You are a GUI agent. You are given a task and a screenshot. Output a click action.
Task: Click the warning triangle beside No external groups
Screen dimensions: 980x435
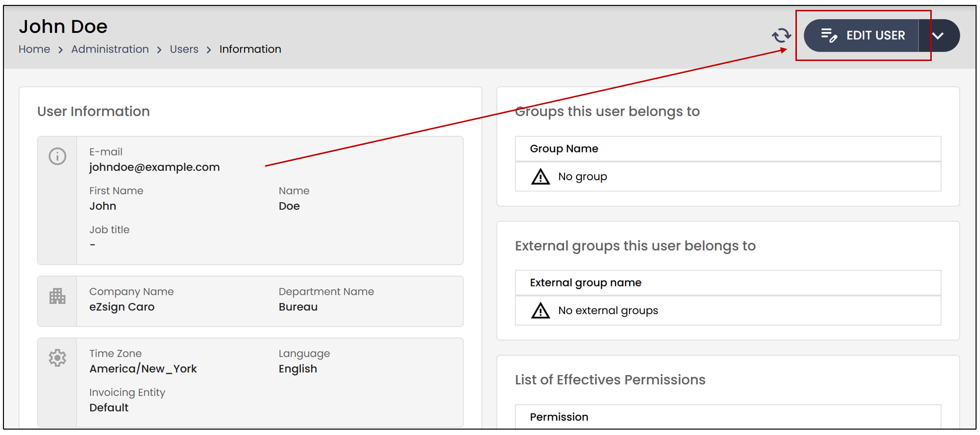pos(540,311)
